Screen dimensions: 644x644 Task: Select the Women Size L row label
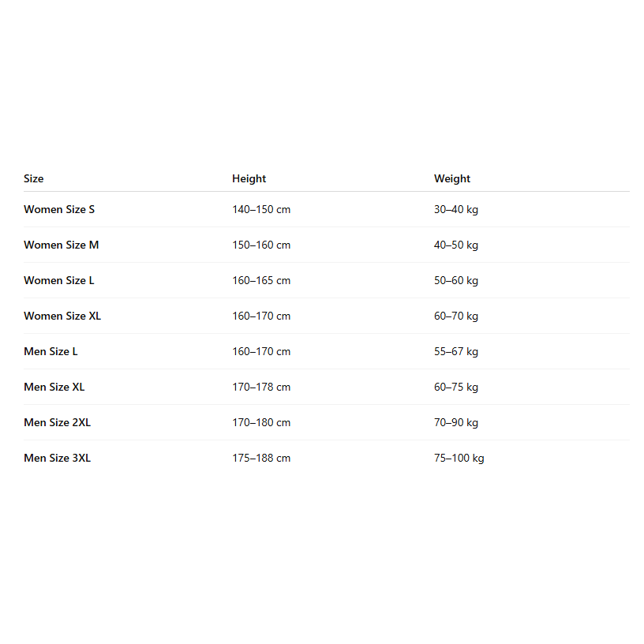pos(59,281)
